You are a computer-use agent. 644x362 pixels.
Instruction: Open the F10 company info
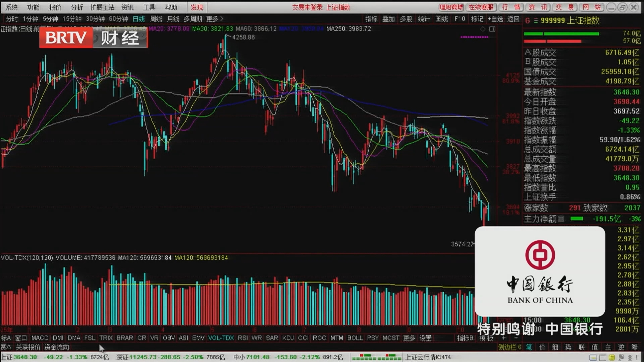point(460,19)
